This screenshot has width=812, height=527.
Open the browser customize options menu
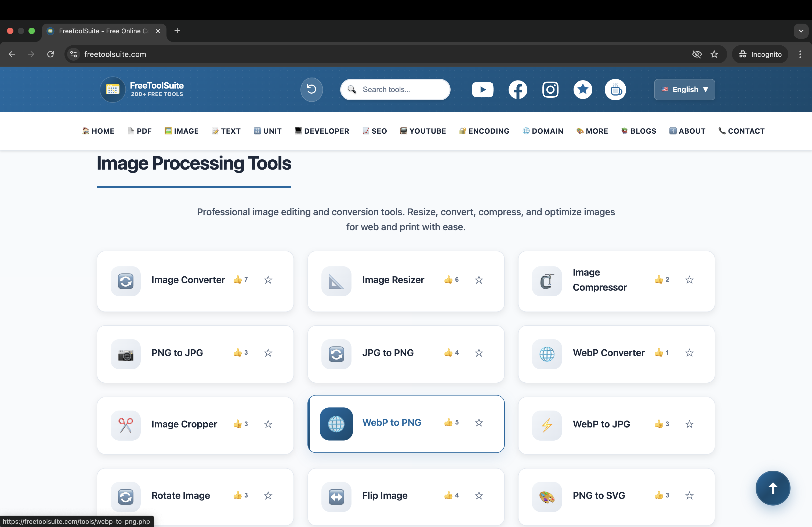(800, 54)
